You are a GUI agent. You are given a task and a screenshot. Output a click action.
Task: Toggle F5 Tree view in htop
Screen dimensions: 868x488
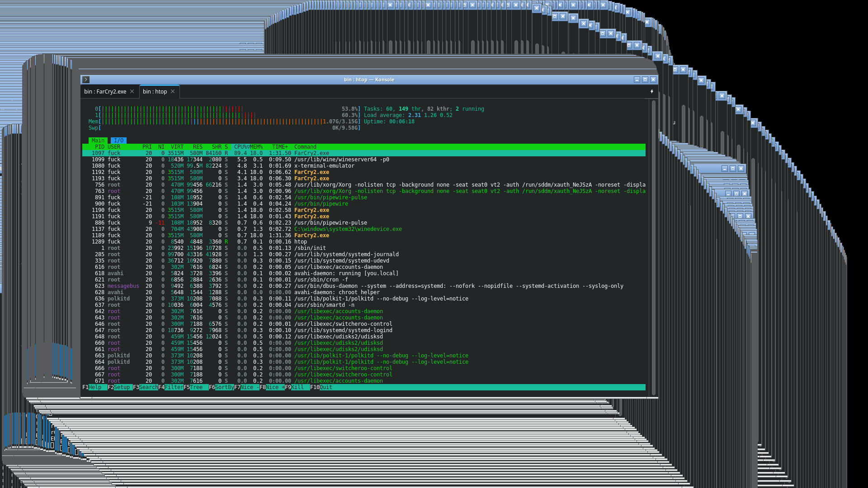[196, 387]
